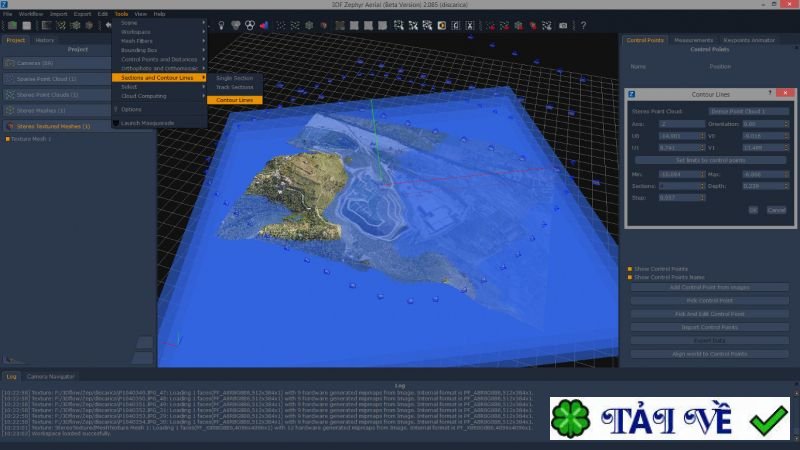Open the Help menu
This screenshot has height=450, width=800.
pos(159,14)
